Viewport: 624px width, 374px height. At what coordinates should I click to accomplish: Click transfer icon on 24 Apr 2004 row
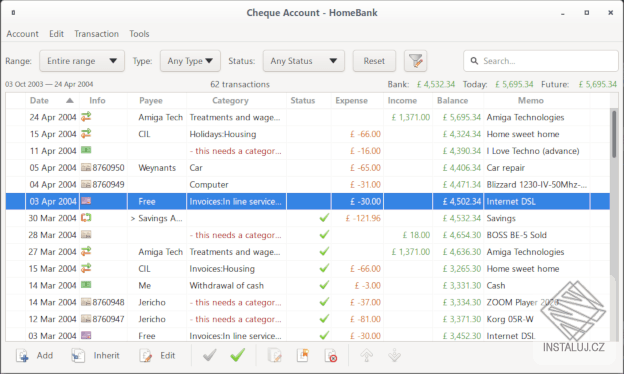pyautogui.click(x=86, y=117)
